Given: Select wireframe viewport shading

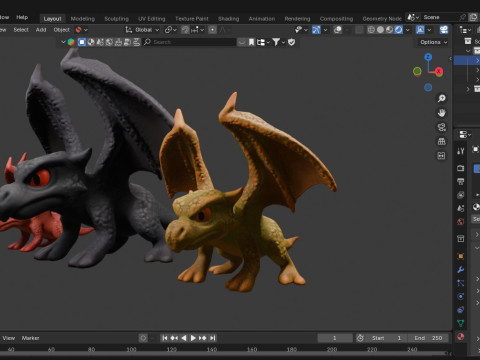Looking at the screenshot, I should (371, 30).
